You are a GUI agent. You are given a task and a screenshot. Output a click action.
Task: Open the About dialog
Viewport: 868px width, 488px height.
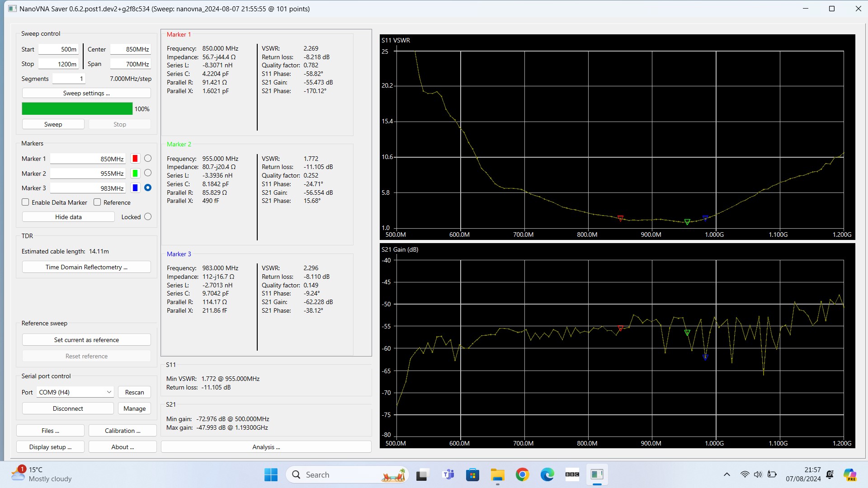click(123, 447)
